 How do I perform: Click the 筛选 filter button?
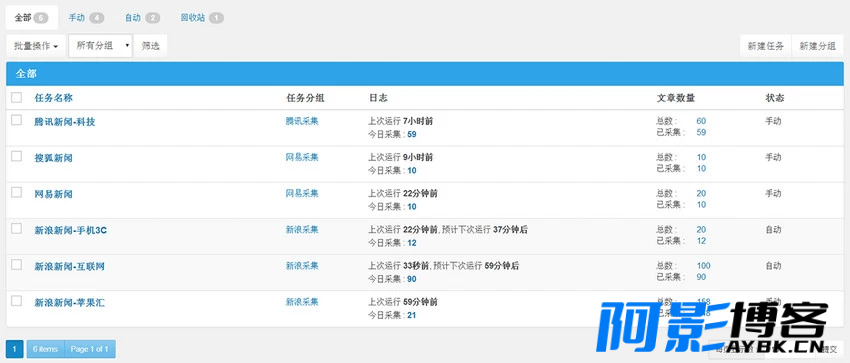point(151,46)
